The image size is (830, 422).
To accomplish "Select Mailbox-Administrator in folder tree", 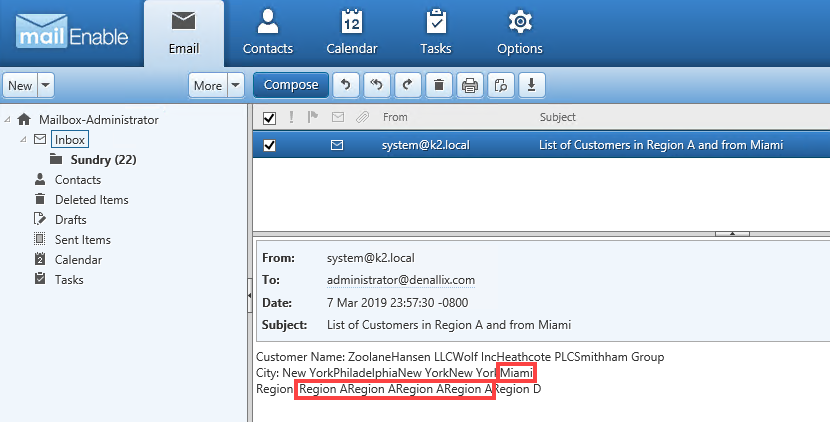I will [x=99, y=120].
